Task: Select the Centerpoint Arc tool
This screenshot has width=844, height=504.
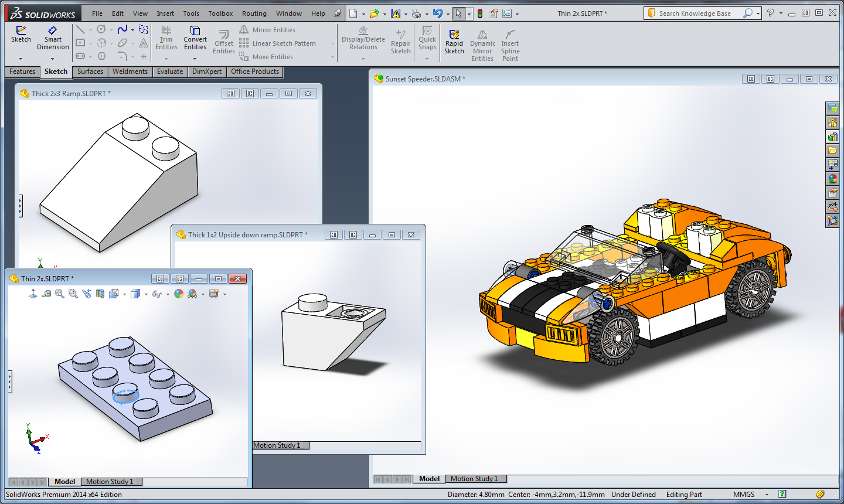Action: [x=101, y=43]
